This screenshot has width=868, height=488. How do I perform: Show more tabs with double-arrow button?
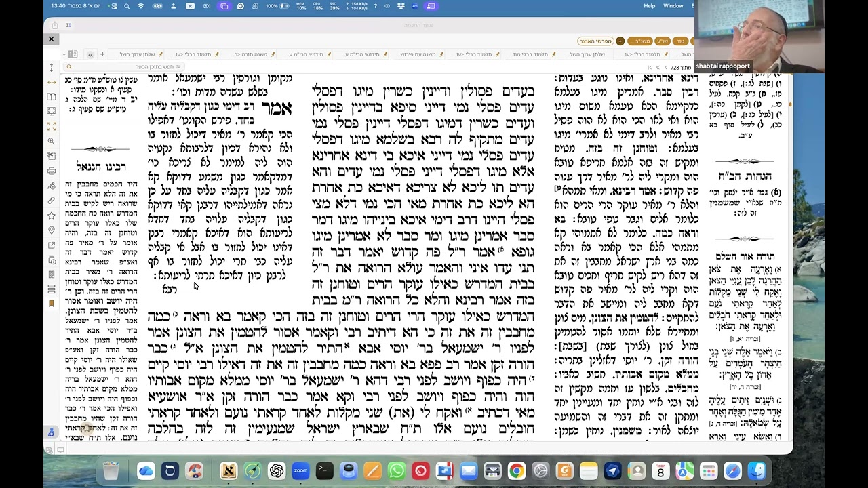(x=90, y=55)
